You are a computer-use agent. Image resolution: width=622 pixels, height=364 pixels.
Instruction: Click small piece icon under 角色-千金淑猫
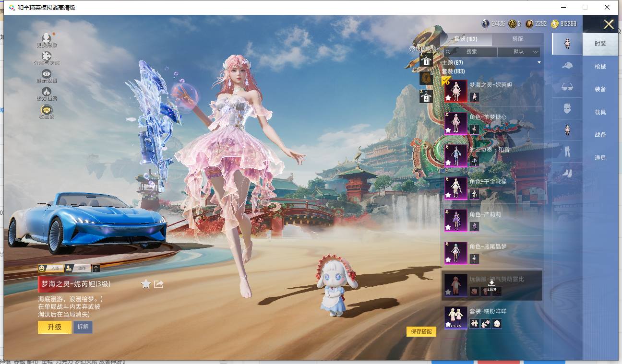tap(474, 194)
